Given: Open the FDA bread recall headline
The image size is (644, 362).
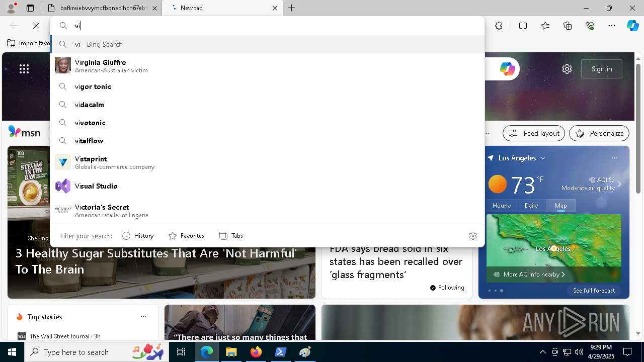Looking at the screenshot, I should [x=396, y=261].
